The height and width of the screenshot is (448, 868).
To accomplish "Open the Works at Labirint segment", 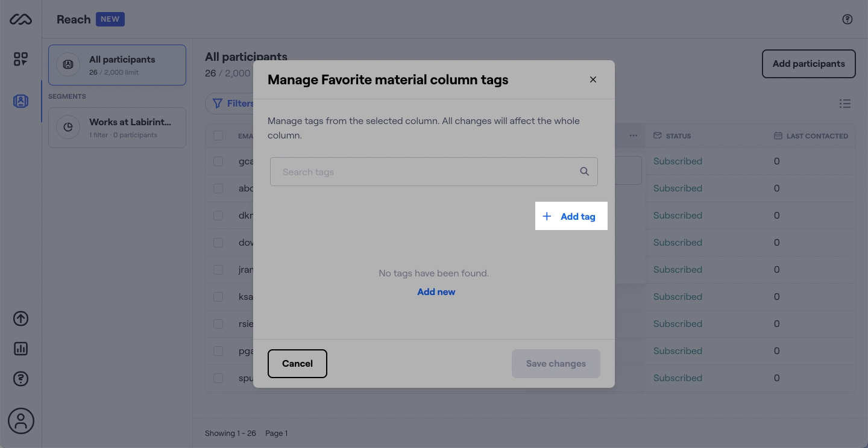I will click(x=117, y=127).
